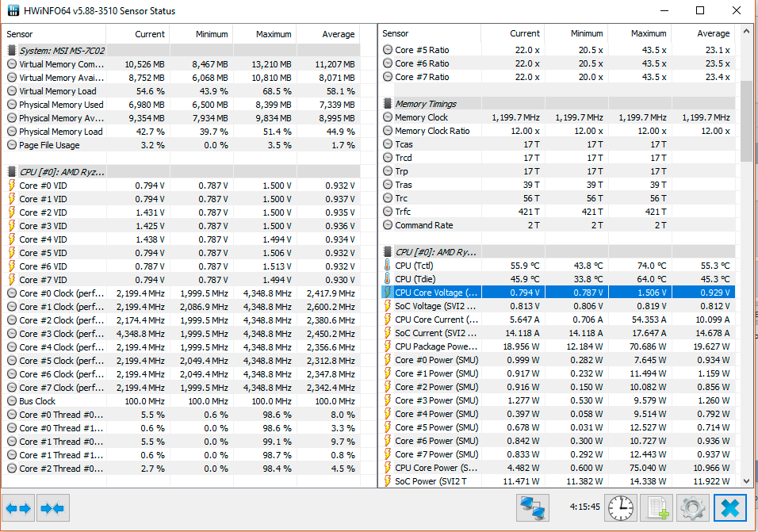
Task: Select the Core #2 VID row
Action: (182, 212)
